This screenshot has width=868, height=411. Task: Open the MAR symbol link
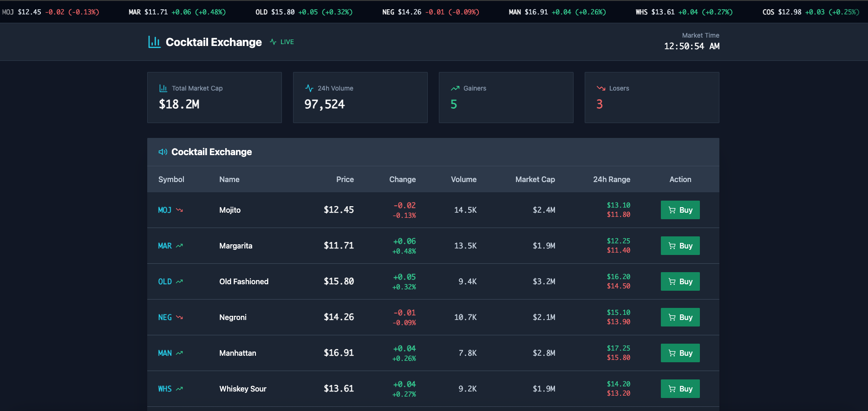[x=165, y=246]
